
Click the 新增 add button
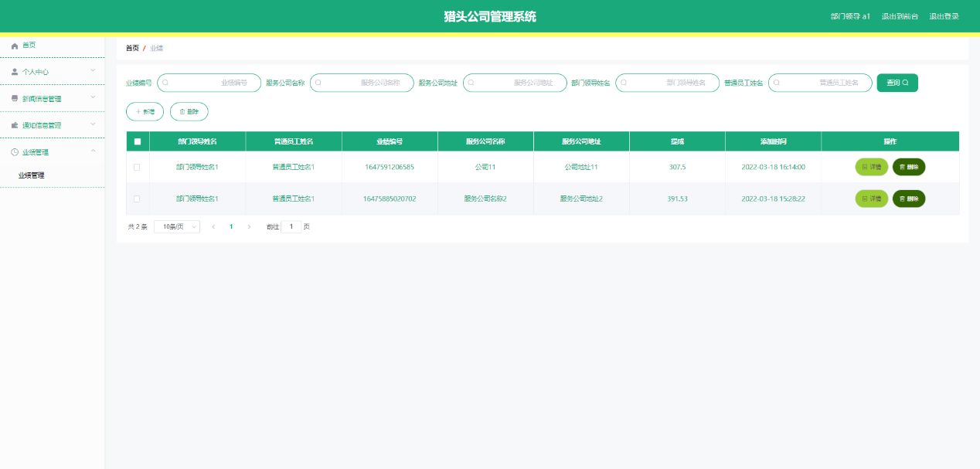(145, 112)
